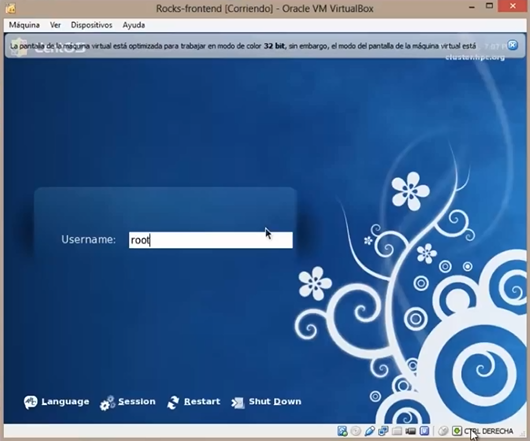Click the mouse integration status icon
530x441 pixels.
pos(443,431)
